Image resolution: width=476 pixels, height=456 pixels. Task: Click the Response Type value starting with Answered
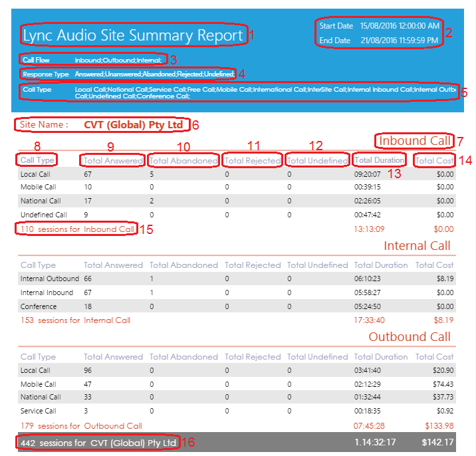pos(154,74)
